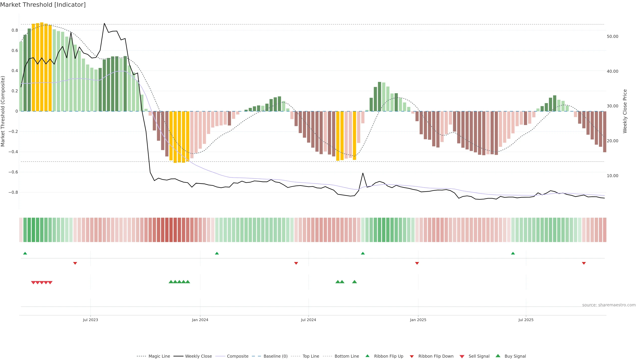
Task: Click the red flip-down marker just before Jan 2025
Action: pos(417,263)
